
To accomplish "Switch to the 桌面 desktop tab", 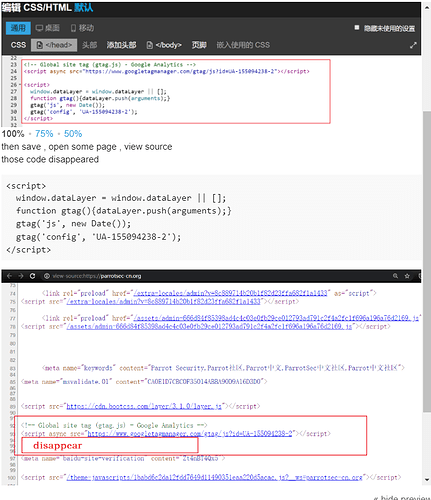I will [48, 28].
